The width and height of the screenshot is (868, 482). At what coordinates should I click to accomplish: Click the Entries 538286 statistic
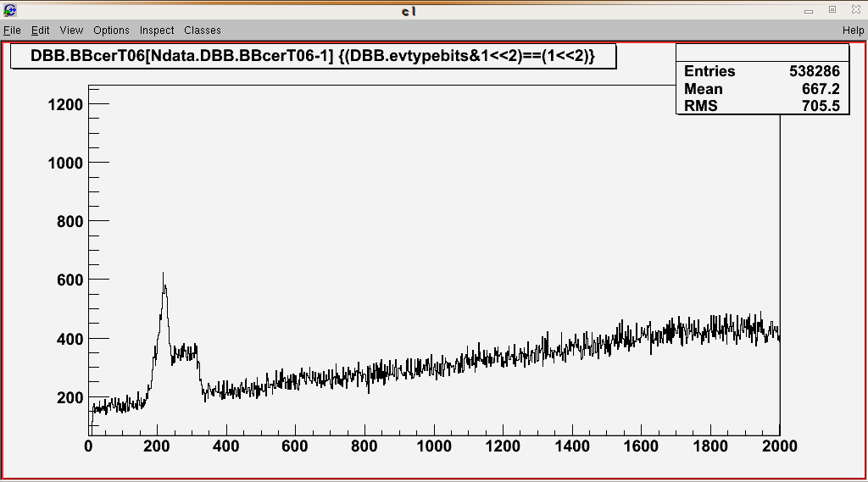[x=762, y=71]
